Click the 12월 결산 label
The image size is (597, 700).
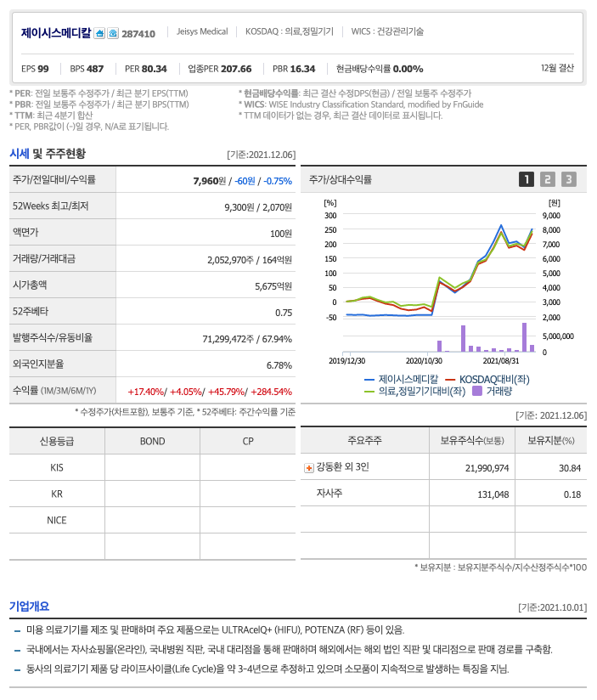click(557, 68)
